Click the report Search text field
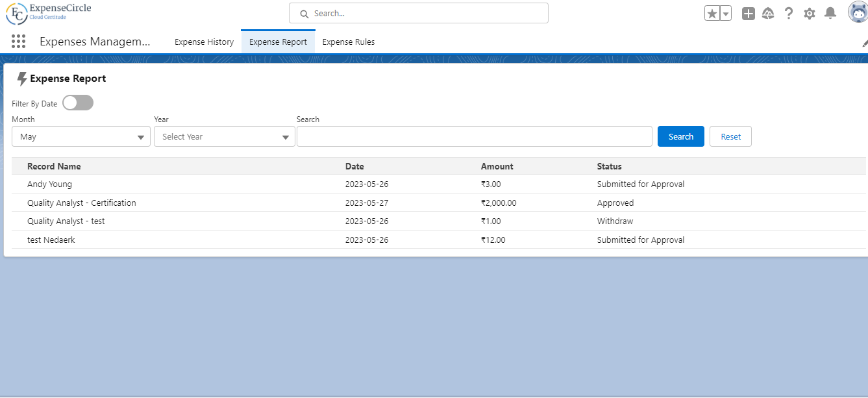Image resolution: width=868 pixels, height=398 pixels. pos(474,137)
